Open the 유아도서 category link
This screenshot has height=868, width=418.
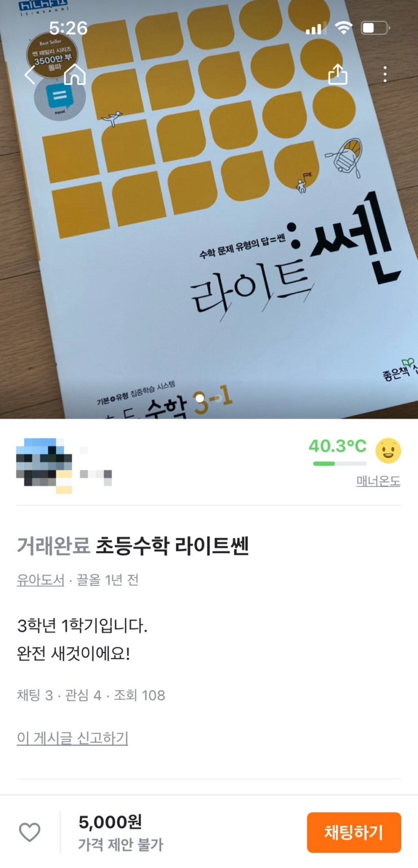tap(41, 580)
